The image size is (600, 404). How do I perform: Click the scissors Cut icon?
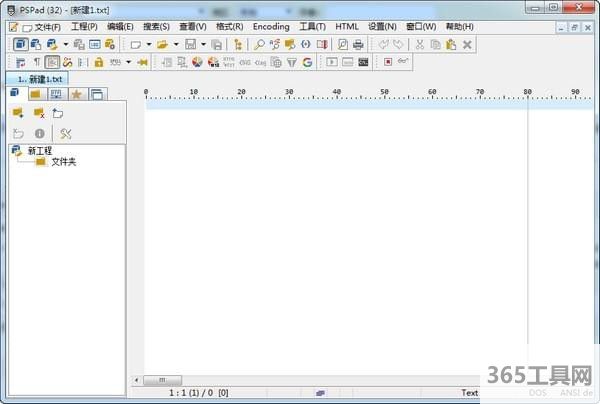[x=419, y=45]
